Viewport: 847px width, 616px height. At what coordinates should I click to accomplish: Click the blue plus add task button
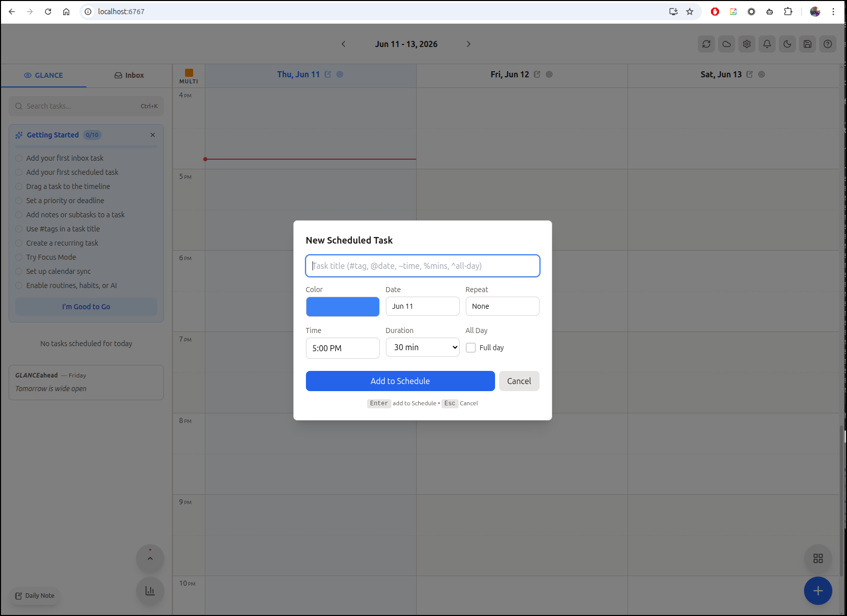pos(818,591)
